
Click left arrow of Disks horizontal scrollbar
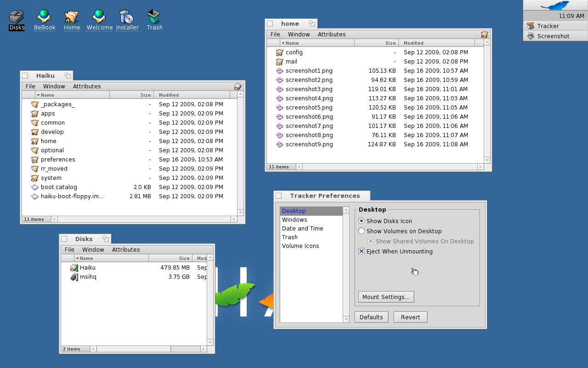(x=93, y=349)
